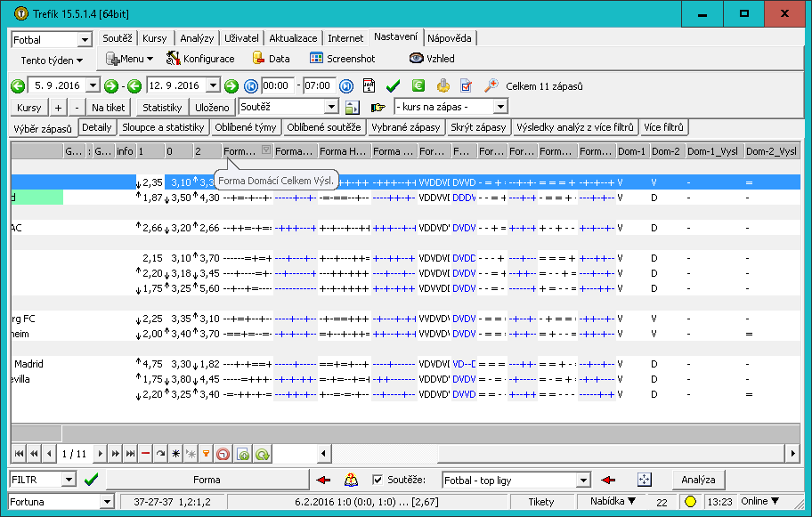This screenshot has height=517, width=812.
Task: Open the Fortuna bookmaker dropdown
Action: click(107, 502)
